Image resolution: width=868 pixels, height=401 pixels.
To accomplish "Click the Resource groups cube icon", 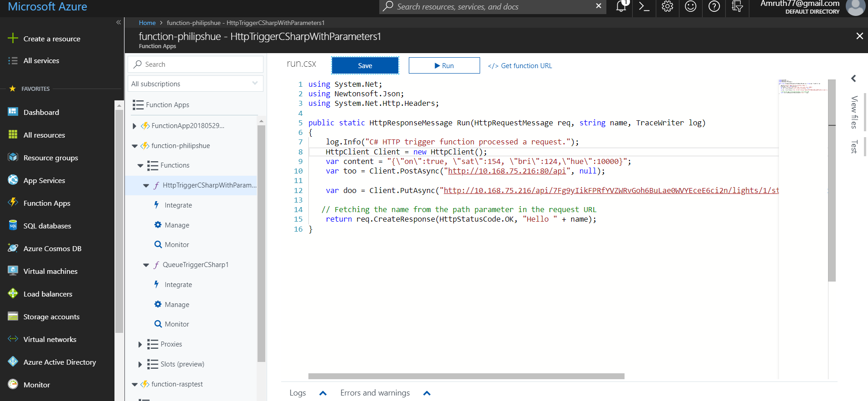I will point(13,157).
